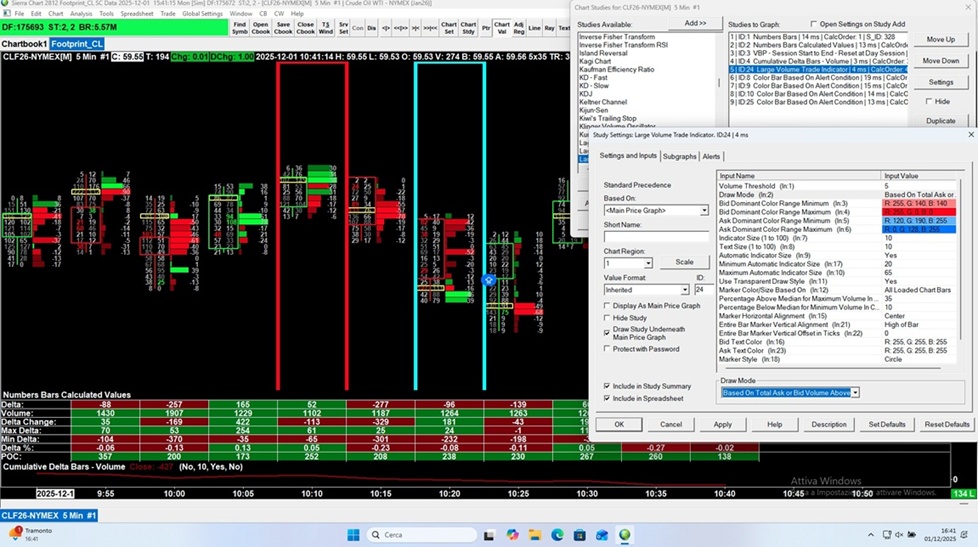Select Keltner Channel in Studies Available
Image resolution: width=978 pixels, height=547 pixels.
[603, 102]
